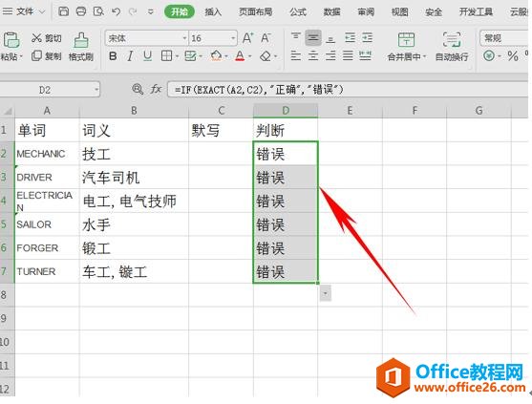Click the magnifier icon beside fx

click(x=138, y=90)
